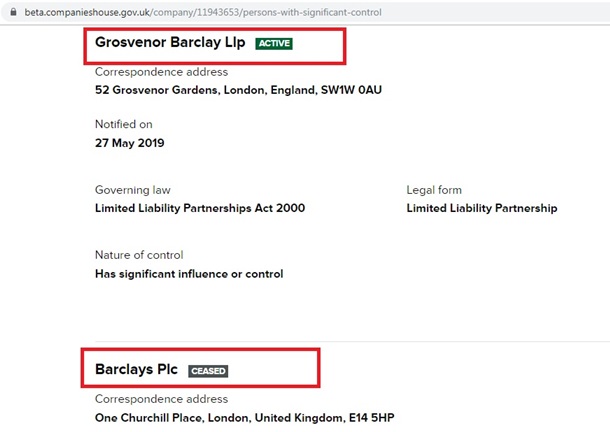
Task: Click the grey CEASED status badge
Action: (208, 370)
